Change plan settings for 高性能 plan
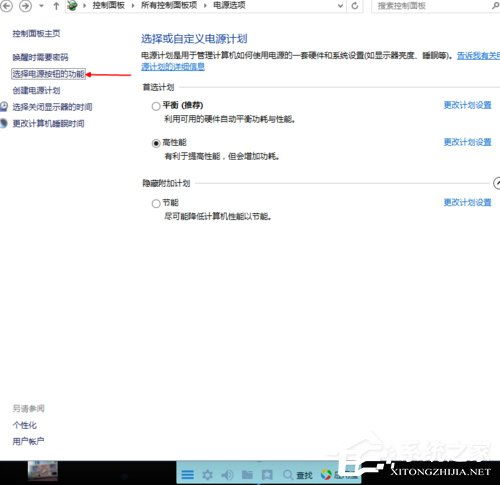 click(x=467, y=142)
